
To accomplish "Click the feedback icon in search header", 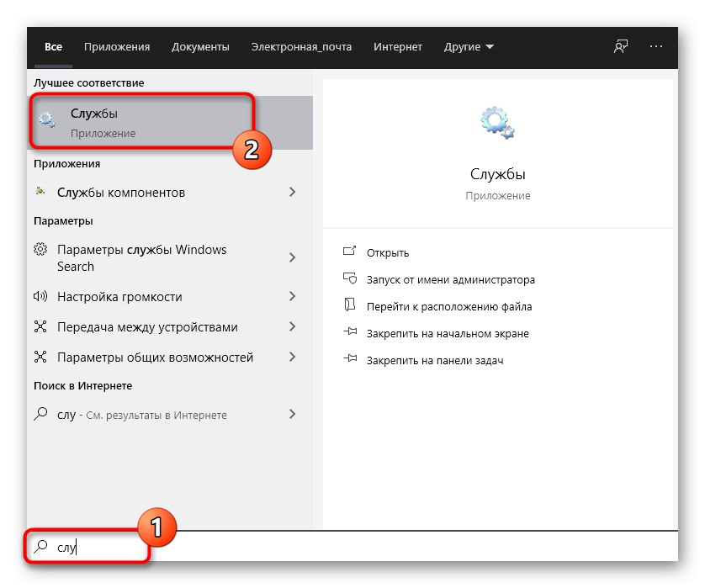I will coord(621,46).
